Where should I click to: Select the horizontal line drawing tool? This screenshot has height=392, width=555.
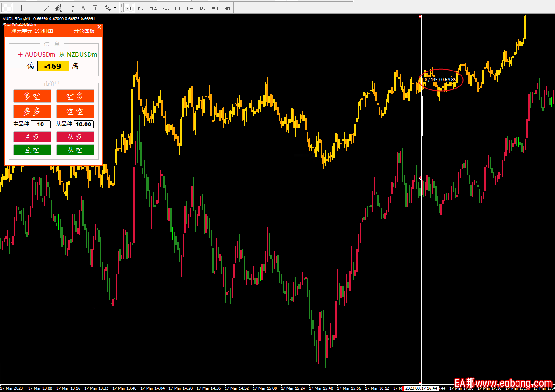tap(34, 8)
